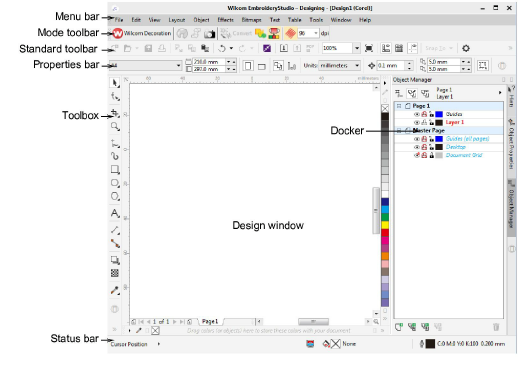This screenshot has height=368, width=518.
Task: Toggle the Show Rulers button
Action: (x=386, y=48)
